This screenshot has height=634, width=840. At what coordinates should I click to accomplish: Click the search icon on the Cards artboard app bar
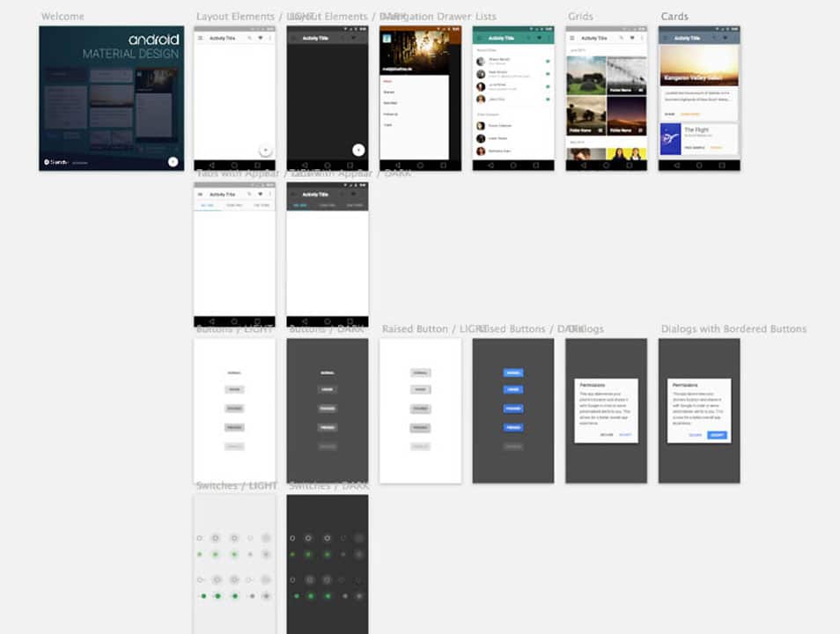pyautogui.click(x=715, y=38)
